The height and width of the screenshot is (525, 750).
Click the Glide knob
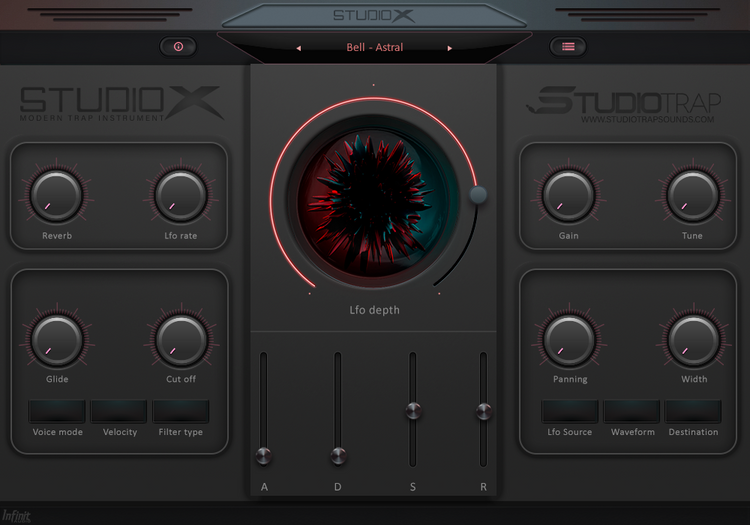(57, 339)
